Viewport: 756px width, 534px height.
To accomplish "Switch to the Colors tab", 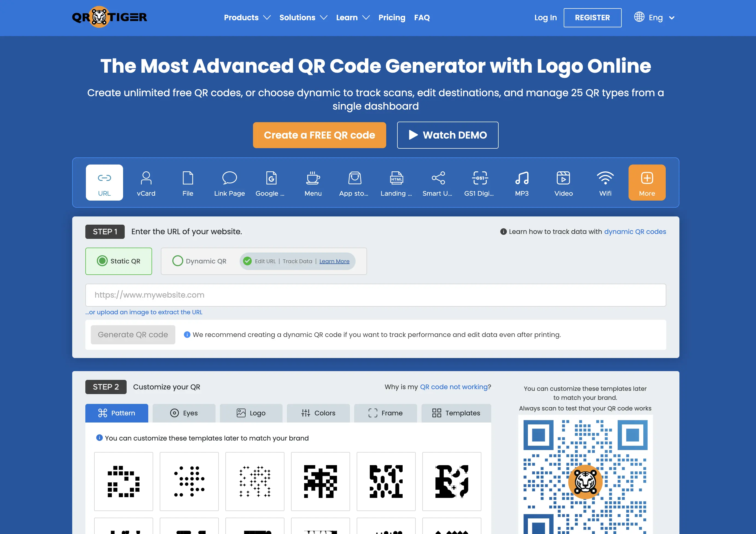I will pos(318,413).
